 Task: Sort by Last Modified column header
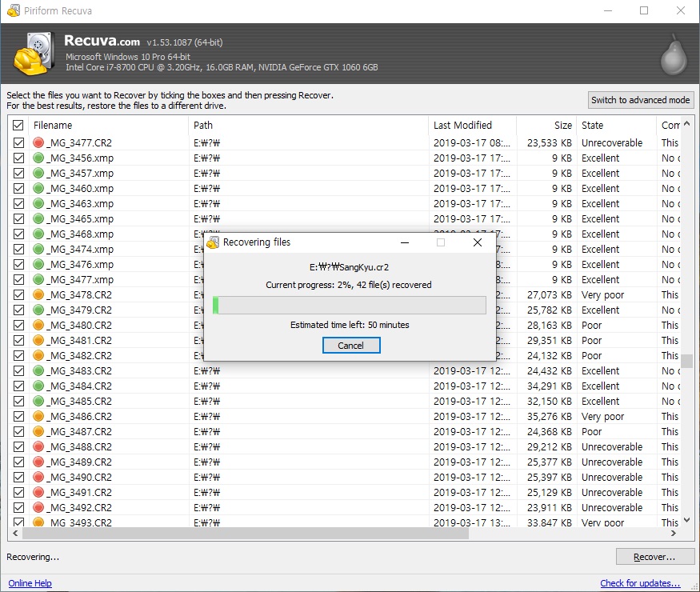tap(472, 126)
